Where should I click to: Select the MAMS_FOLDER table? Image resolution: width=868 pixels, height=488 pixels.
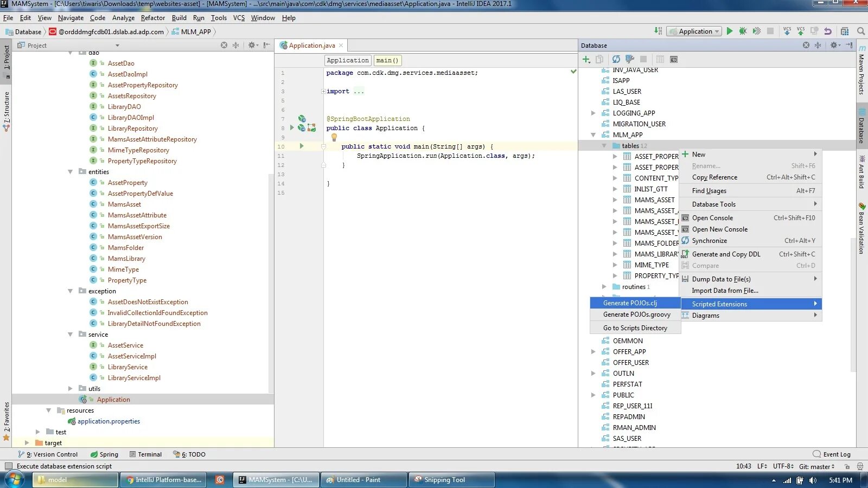656,243
